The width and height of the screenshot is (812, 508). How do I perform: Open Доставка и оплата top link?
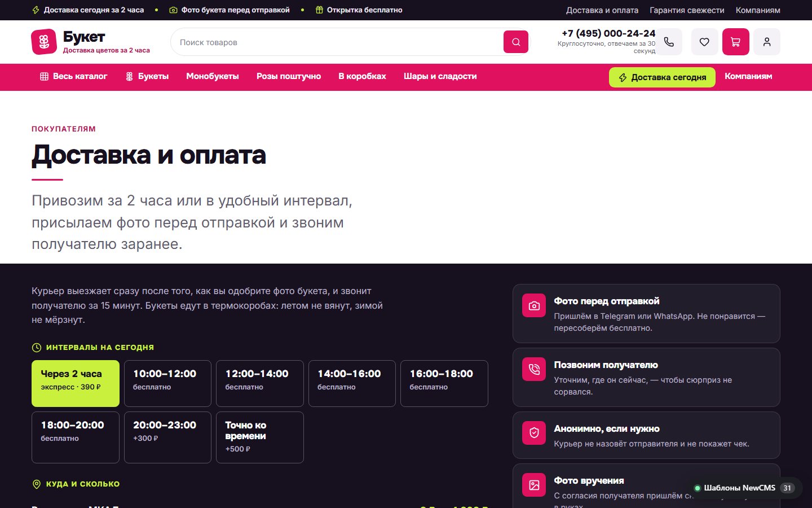point(602,10)
